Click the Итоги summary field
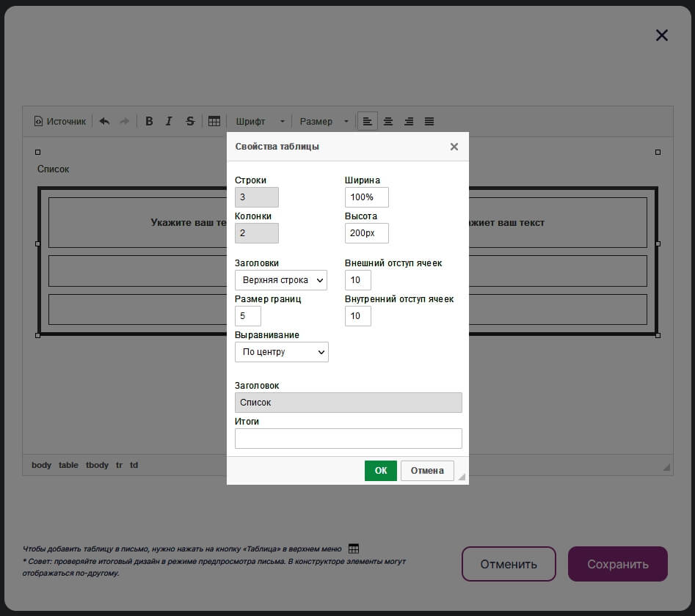 coord(349,439)
